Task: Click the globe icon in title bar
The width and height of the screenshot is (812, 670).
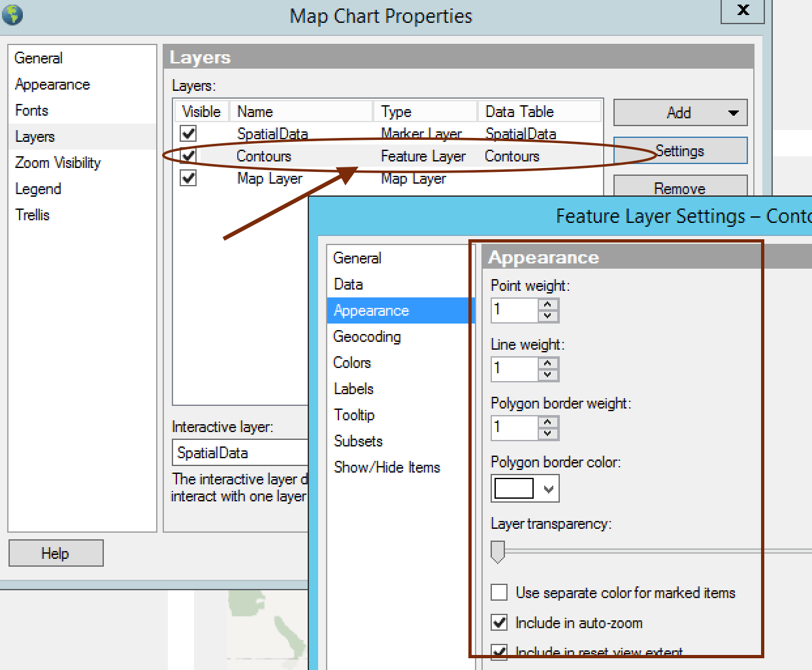Action: pyautogui.click(x=12, y=14)
